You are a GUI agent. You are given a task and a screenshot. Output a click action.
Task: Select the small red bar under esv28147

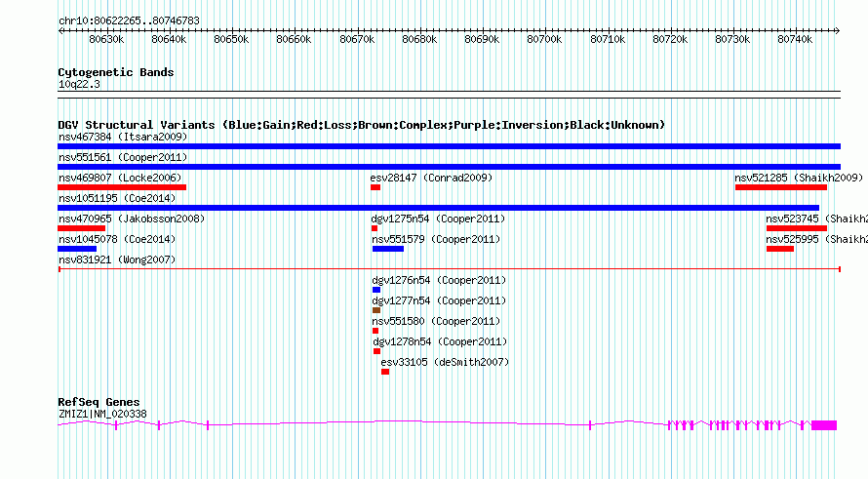(x=375, y=187)
